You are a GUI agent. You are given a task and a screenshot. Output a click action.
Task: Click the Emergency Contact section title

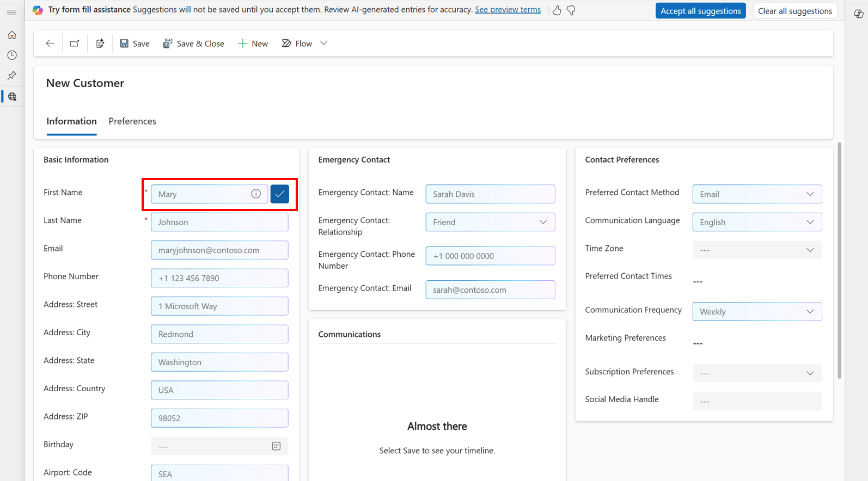pyautogui.click(x=354, y=159)
